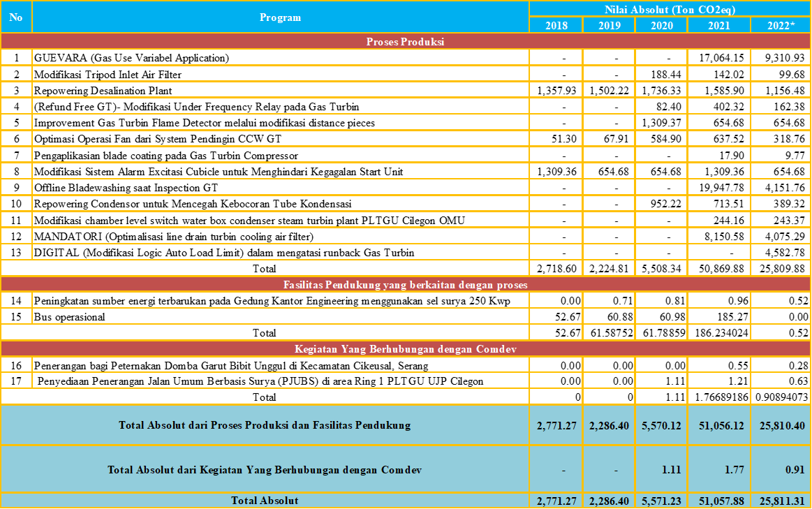Click "Total Absolut dari Kegiatan" Comdev label cell
Image resolution: width=812 pixels, height=509 pixels.
pos(265,470)
